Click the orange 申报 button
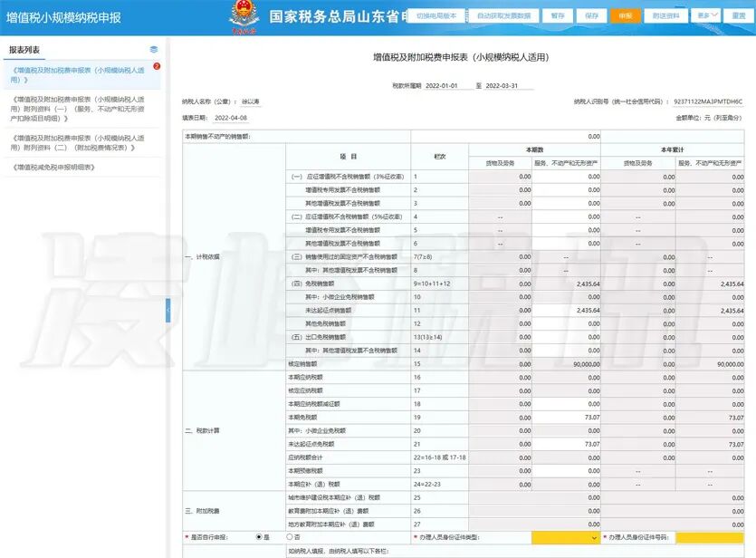 626,15
